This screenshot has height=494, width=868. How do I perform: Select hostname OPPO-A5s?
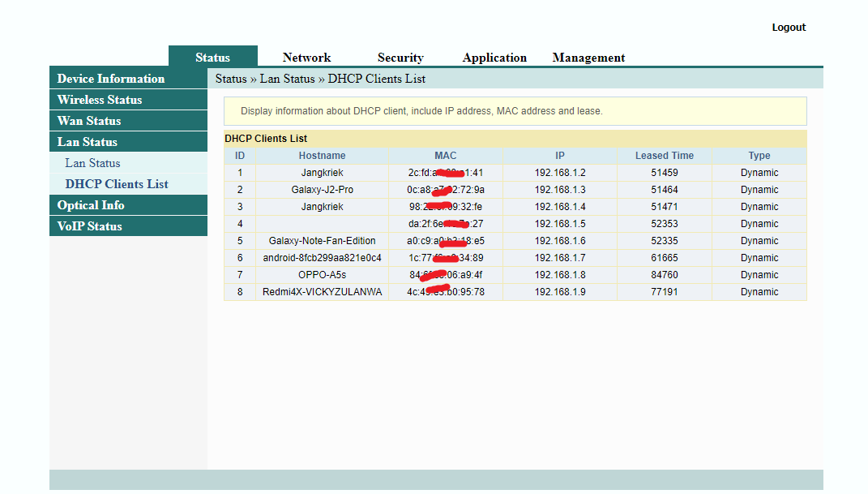click(x=323, y=275)
